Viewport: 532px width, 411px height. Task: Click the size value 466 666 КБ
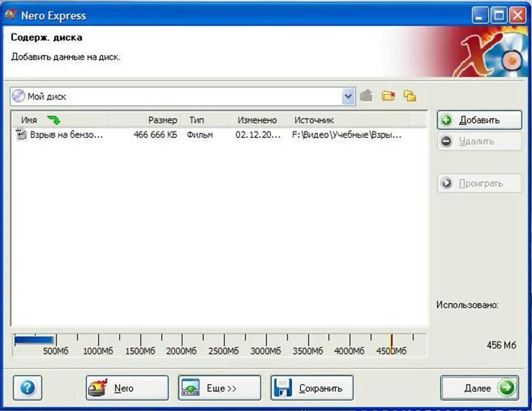coord(155,135)
